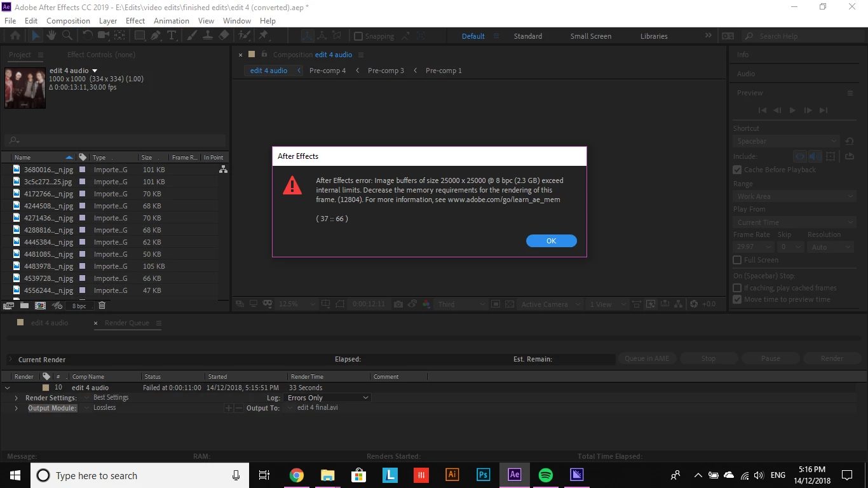Toggle include video in preview

(x=800, y=156)
